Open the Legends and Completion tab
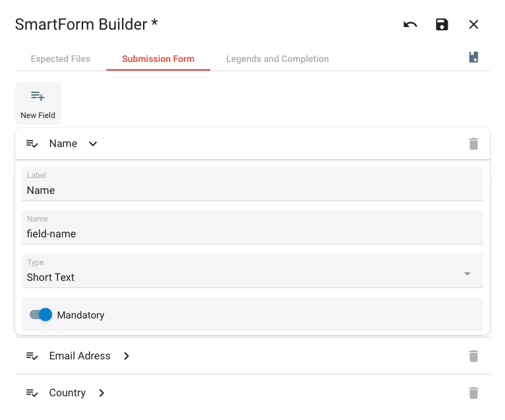 coord(277,59)
